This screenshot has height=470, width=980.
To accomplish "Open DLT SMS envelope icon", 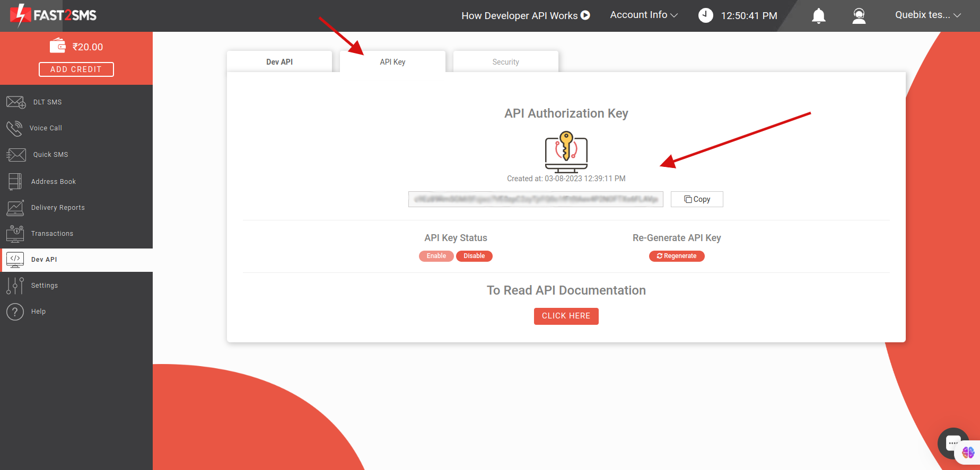I will point(16,102).
